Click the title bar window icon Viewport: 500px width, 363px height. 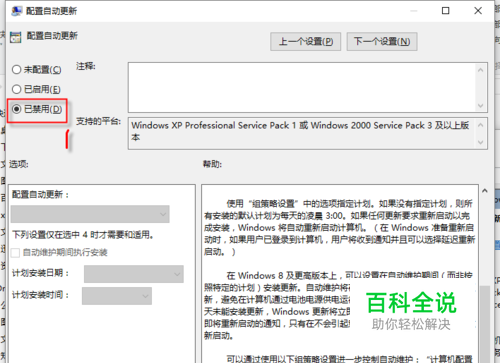point(16,11)
